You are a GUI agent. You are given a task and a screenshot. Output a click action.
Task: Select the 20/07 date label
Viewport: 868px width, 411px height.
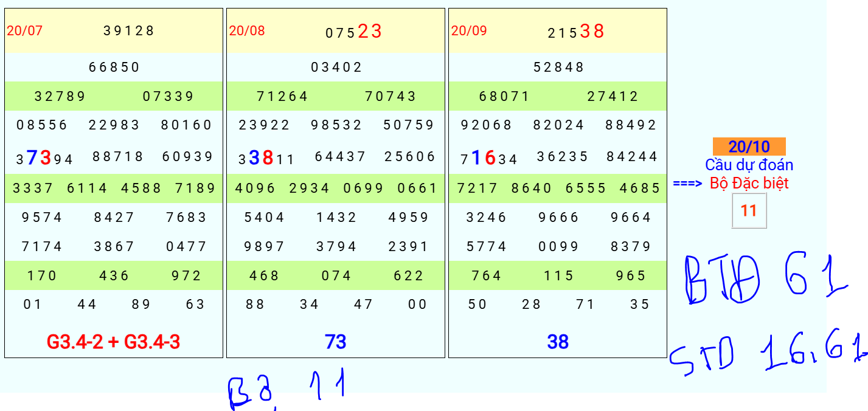point(24,30)
